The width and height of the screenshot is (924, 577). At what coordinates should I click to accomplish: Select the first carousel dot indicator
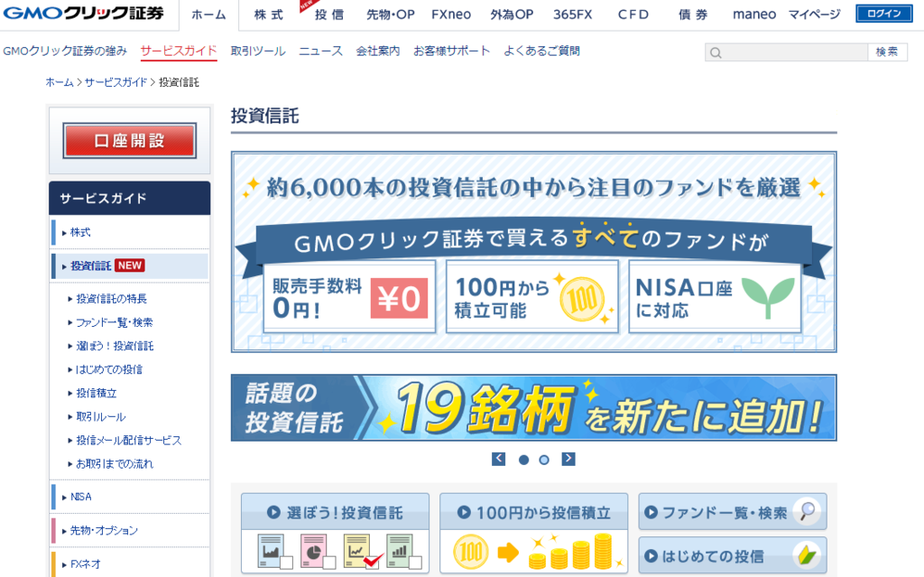point(523,460)
